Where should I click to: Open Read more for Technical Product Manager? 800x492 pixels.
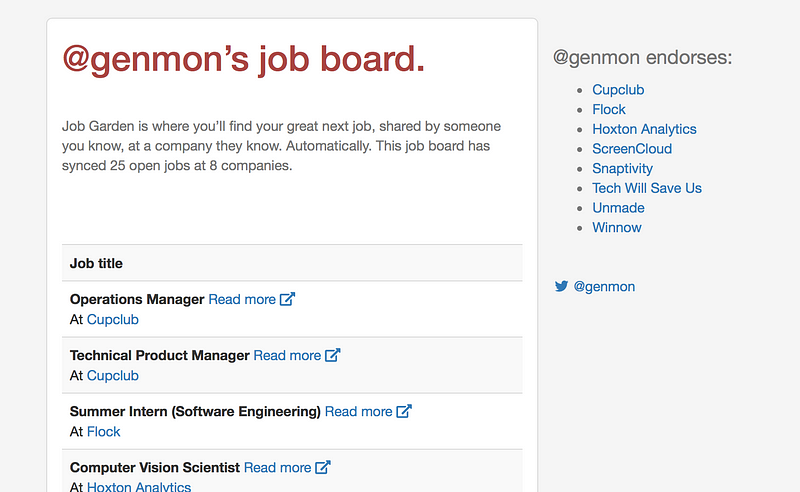(x=287, y=355)
